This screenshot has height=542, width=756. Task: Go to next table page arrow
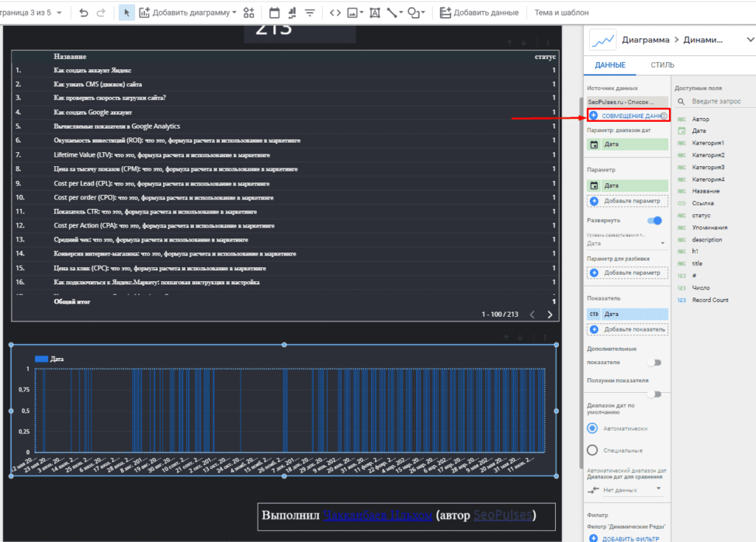click(549, 315)
